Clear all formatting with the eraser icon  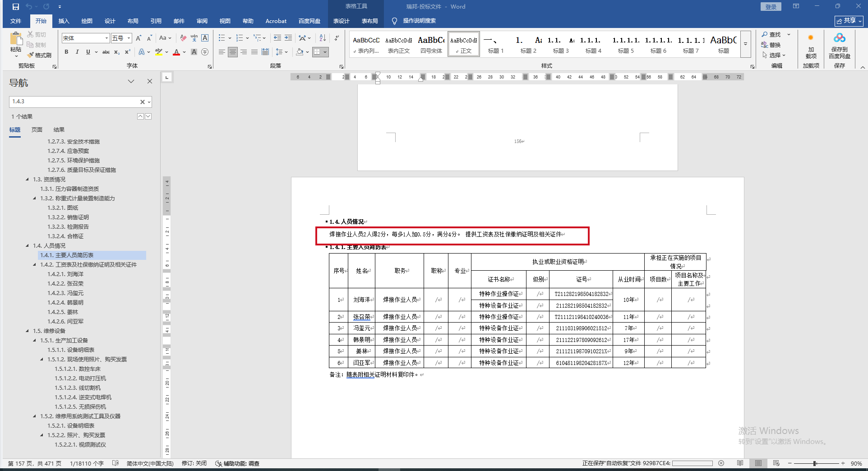183,38
